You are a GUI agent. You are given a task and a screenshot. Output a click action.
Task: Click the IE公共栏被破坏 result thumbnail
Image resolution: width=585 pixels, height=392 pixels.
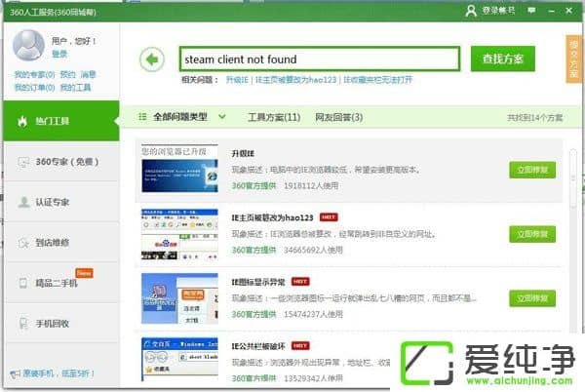point(179,360)
